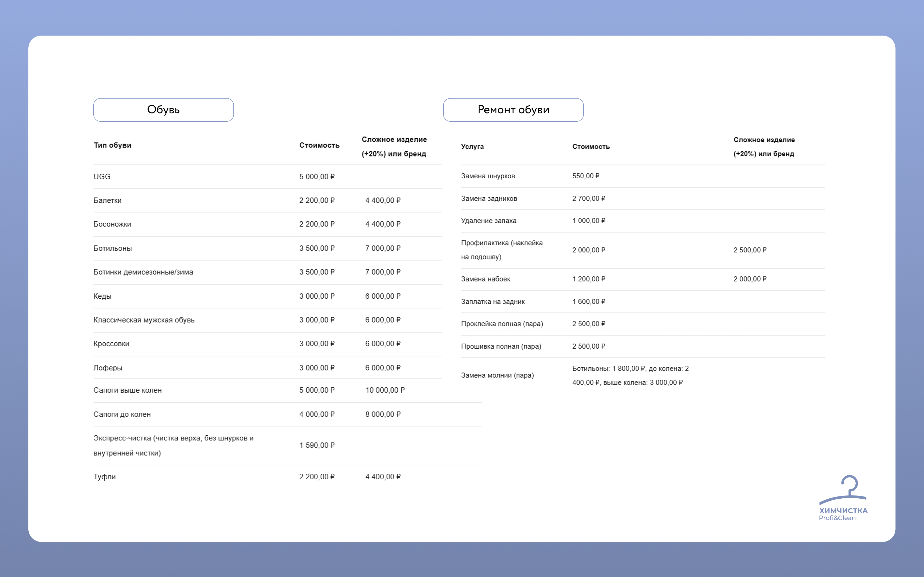Click the Профилактика complex price 2 500,00 ₽
This screenshot has width=924, height=577.
click(750, 250)
